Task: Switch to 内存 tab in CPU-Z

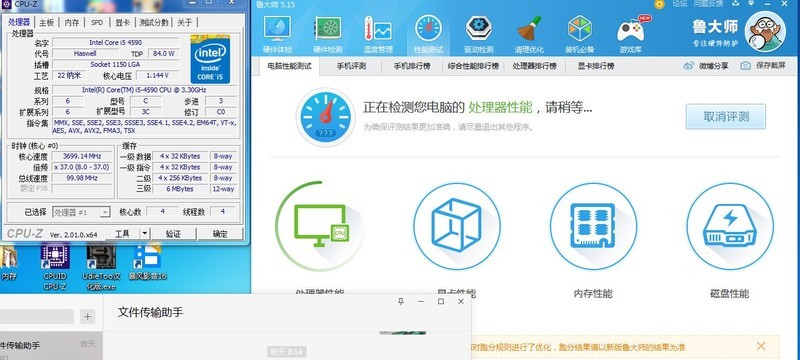Action: point(72,22)
